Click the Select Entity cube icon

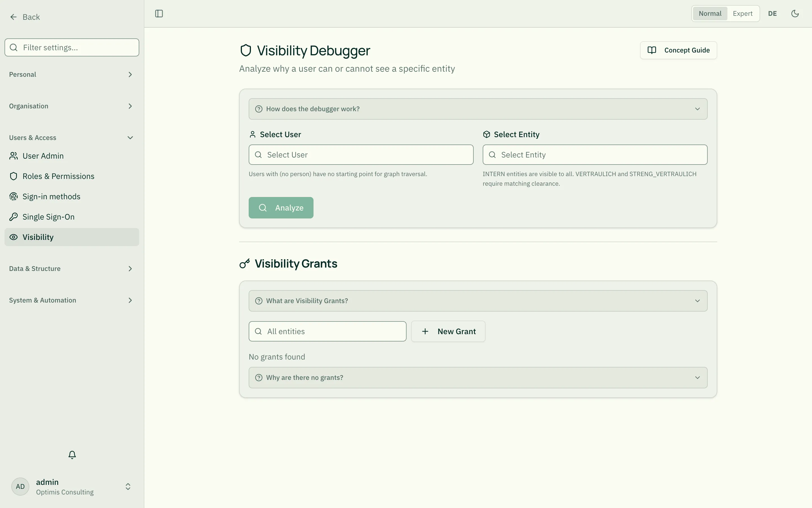point(487,134)
